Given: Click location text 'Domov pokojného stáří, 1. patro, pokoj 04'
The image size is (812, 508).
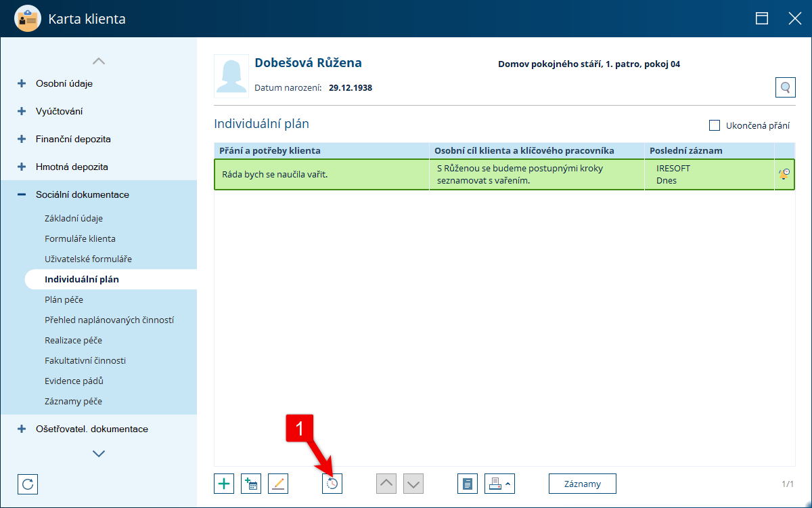Looking at the screenshot, I should (589, 64).
